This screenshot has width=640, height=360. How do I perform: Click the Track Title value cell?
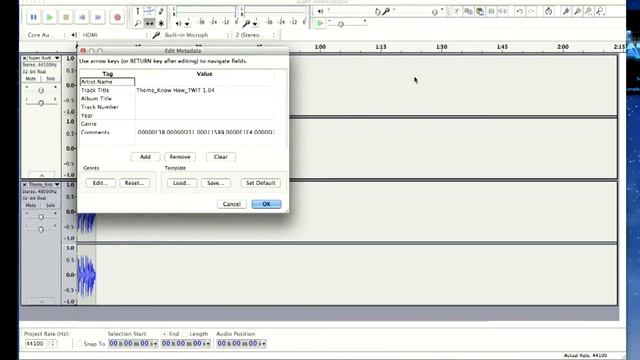click(205, 90)
